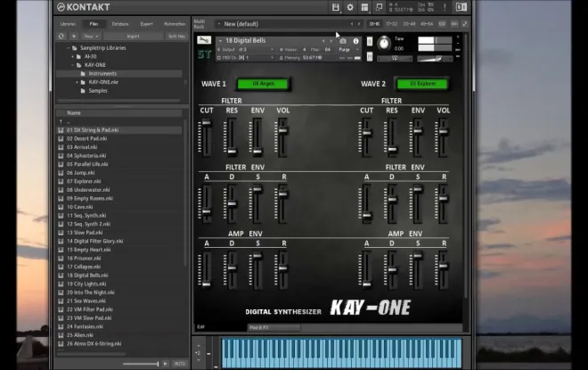
Task: Open the NI info panel icon at top right
Action: (461, 7)
